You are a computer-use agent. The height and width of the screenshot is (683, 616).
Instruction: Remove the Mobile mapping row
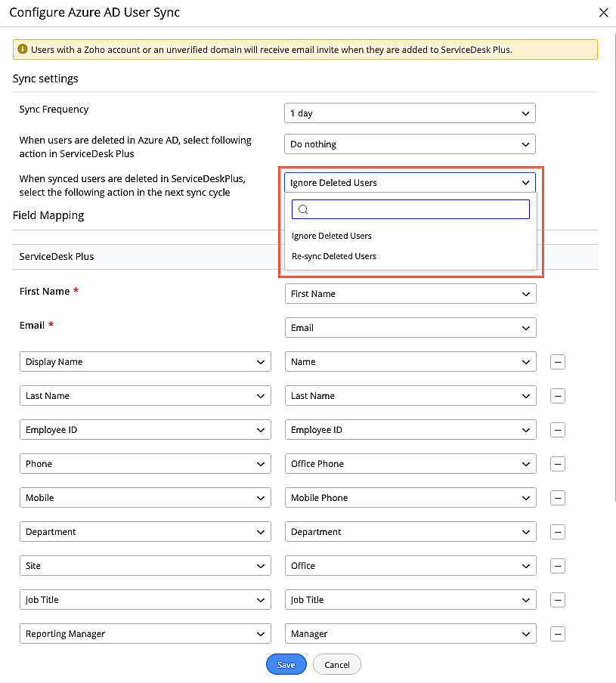[x=558, y=498]
